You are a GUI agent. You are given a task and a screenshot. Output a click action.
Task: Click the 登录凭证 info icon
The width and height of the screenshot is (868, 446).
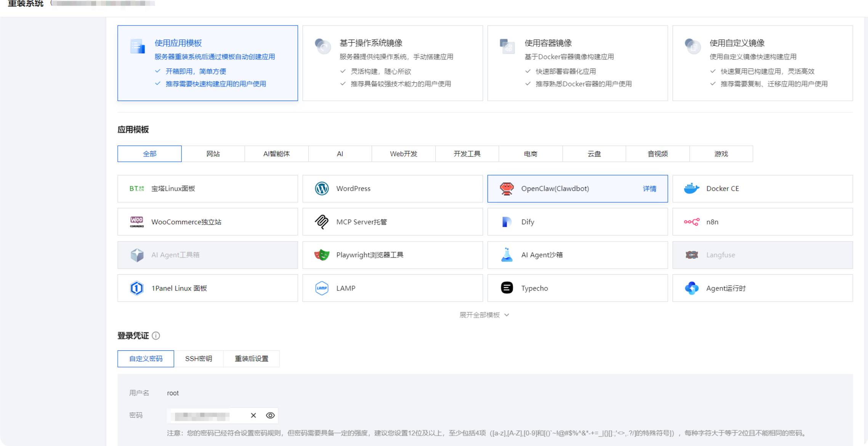click(x=156, y=336)
